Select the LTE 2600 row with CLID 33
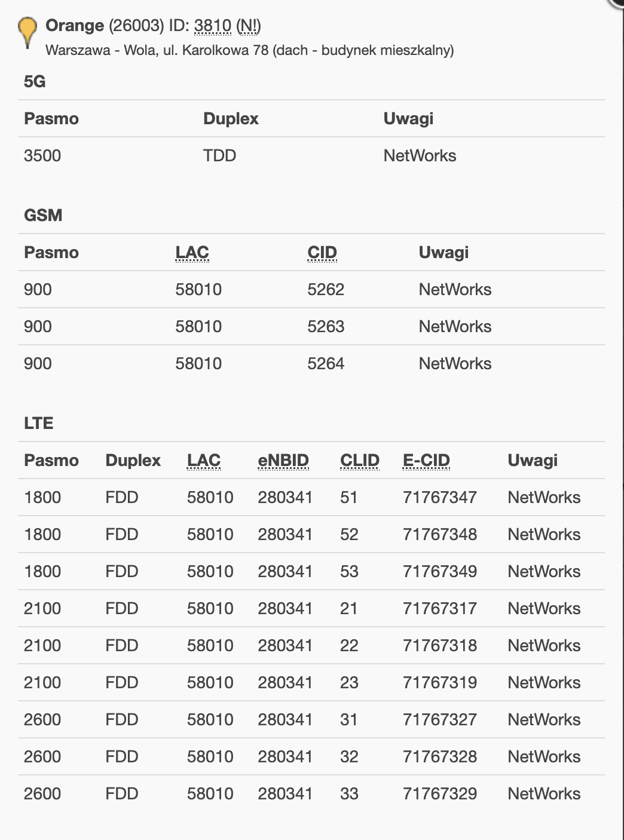 (x=311, y=794)
